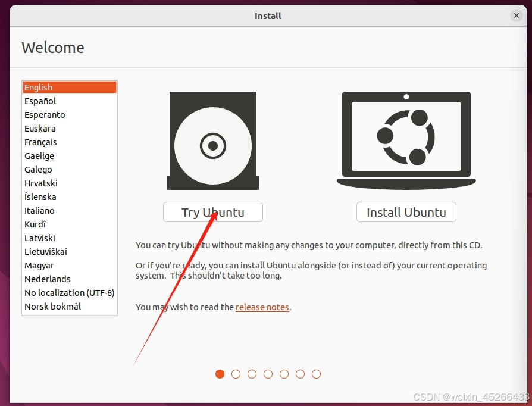Pick Hrvatski as the language
This screenshot has width=532, height=406.
point(70,183)
